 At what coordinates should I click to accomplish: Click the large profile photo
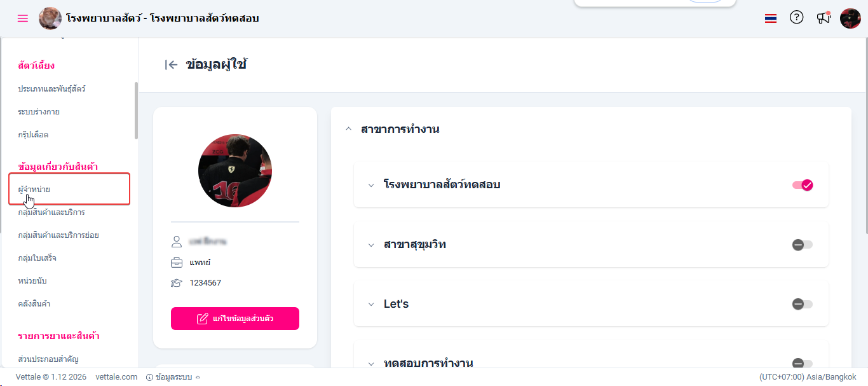click(235, 170)
